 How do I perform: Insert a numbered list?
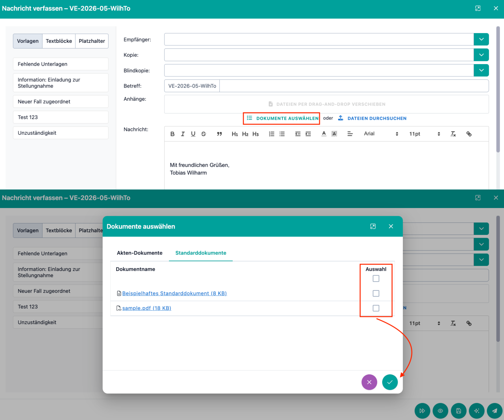[272, 134]
